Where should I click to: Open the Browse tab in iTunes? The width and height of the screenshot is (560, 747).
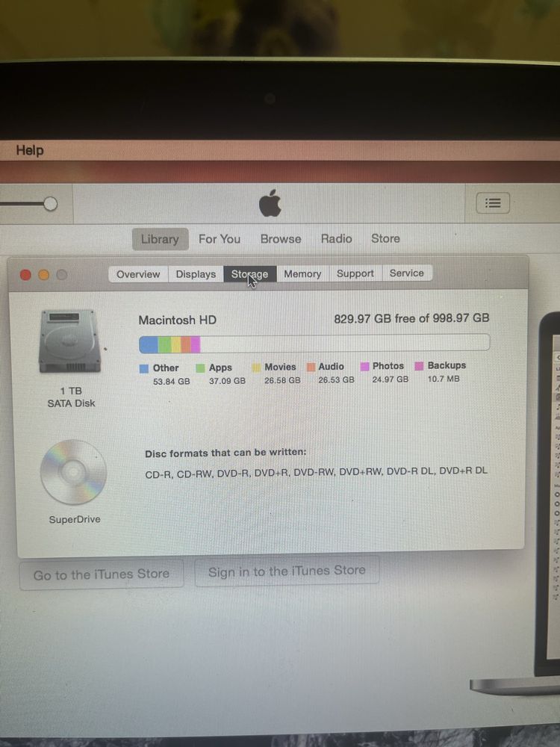[x=281, y=239]
